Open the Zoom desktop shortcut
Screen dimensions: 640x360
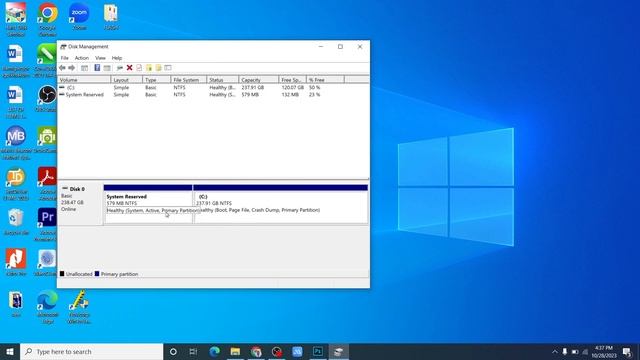[79, 16]
